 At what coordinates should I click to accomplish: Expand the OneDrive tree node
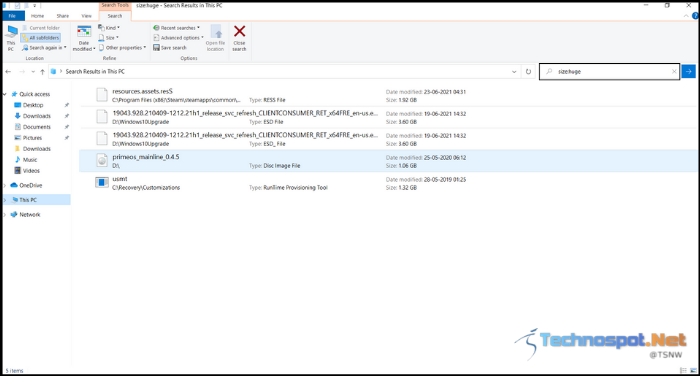[5, 185]
